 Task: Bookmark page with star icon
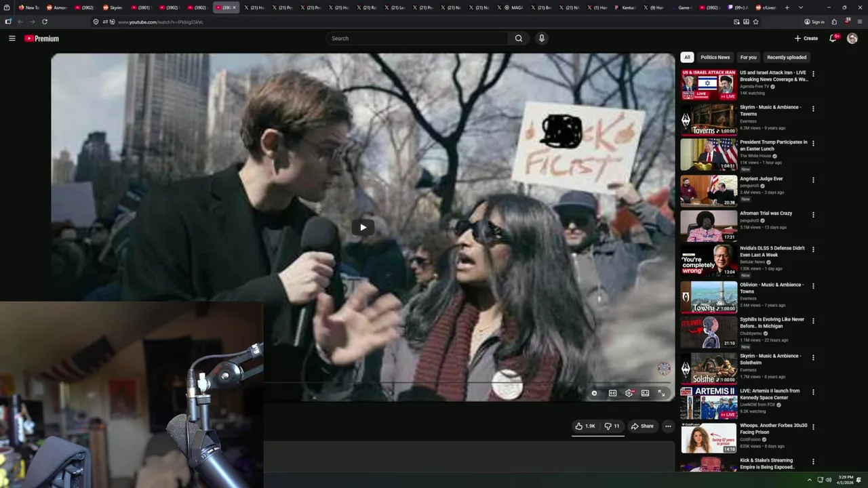[755, 22]
